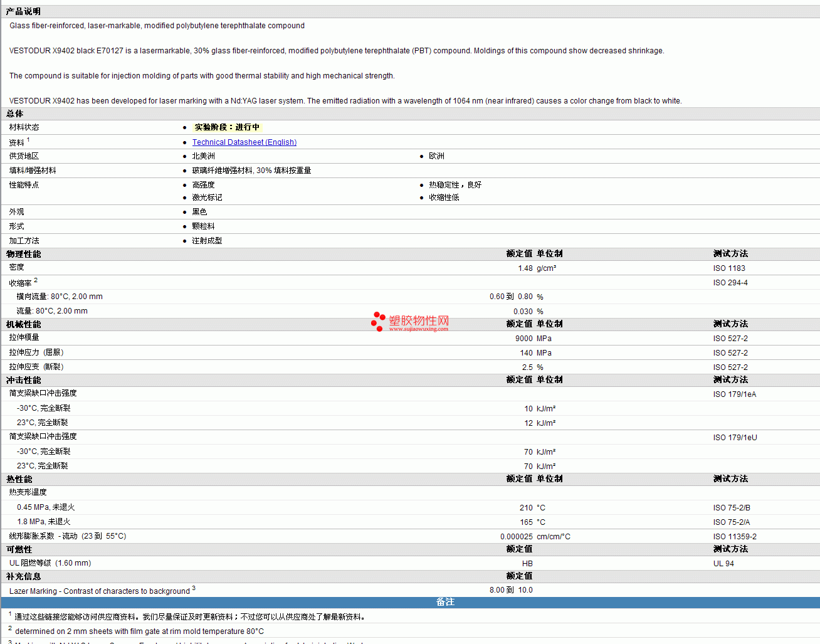
Task: Select 玻璃纤维增强材料, 30% 填料按重量 text
Action: tap(251, 171)
